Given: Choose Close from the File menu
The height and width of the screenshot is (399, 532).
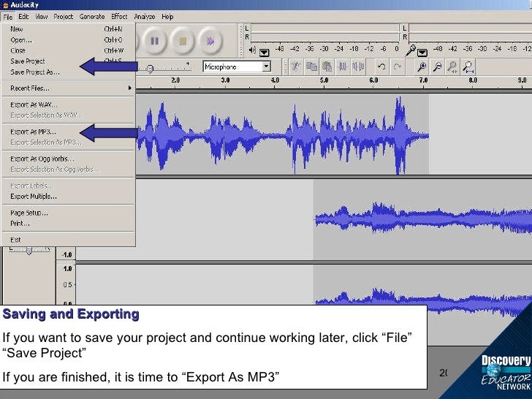Looking at the screenshot, I should click(68, 50).
